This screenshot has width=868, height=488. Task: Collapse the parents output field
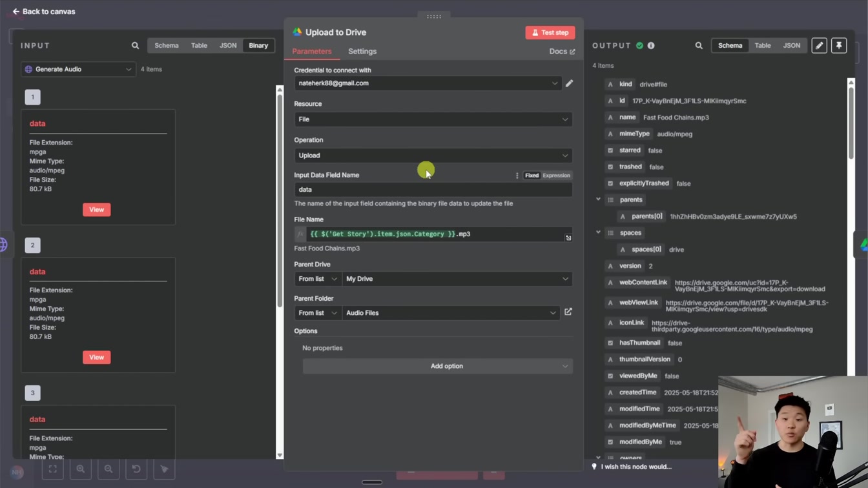pyautogui.click(x=598, y=199)
